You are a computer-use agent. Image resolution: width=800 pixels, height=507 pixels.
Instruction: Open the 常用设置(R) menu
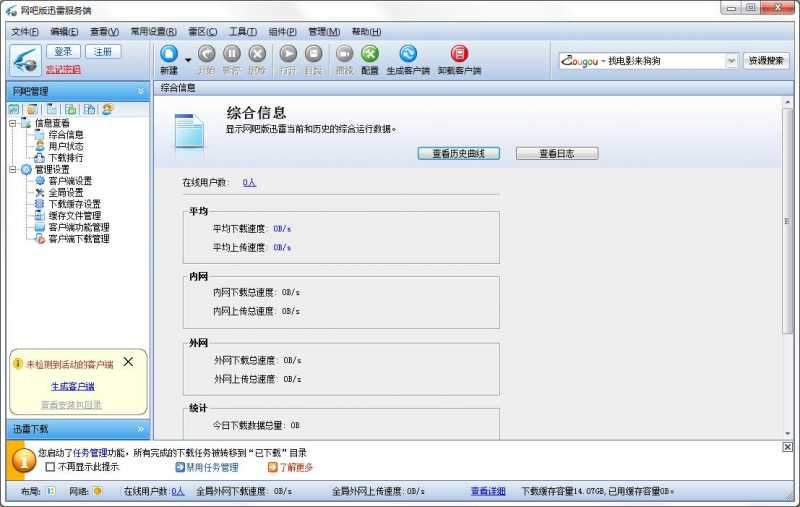(154, 32)
